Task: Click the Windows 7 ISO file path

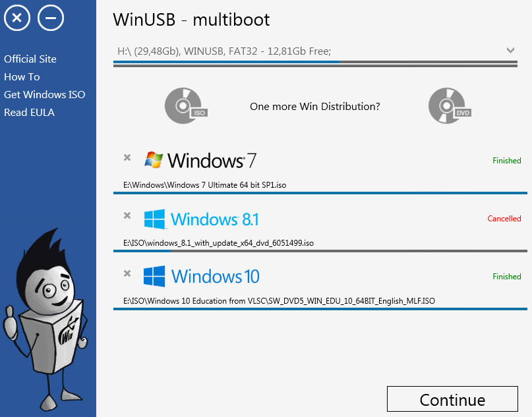Action: point(205,185)
